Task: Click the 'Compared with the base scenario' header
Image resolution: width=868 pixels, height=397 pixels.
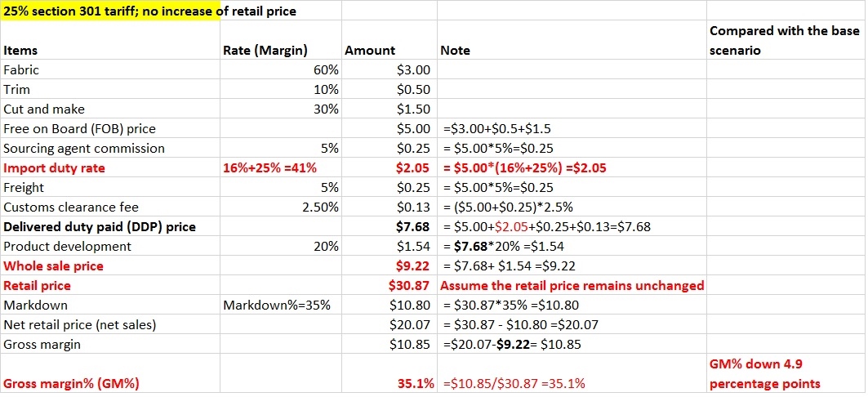Action: pos(784,41)
